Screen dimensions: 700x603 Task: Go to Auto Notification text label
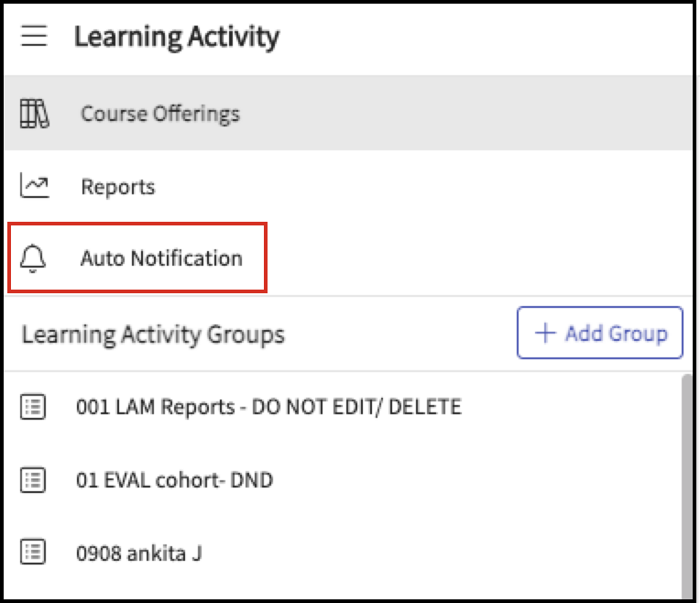coord(161,258)
